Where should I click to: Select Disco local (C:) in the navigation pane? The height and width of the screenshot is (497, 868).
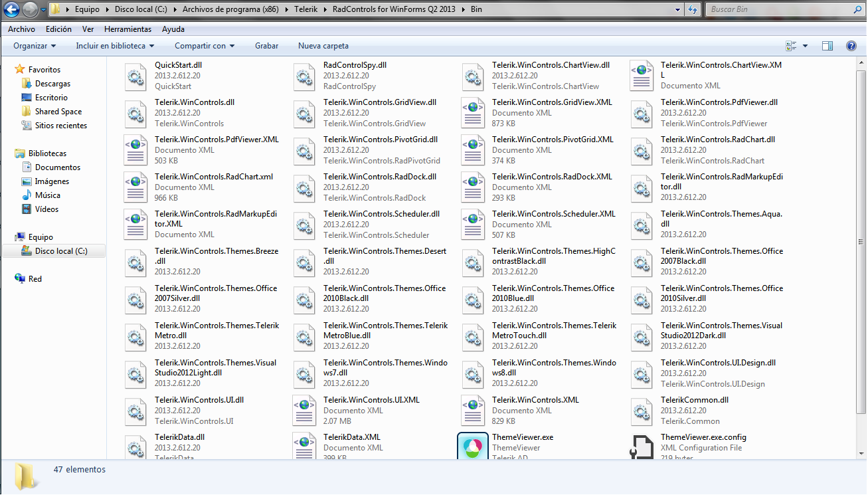click(x=54, y=251)
